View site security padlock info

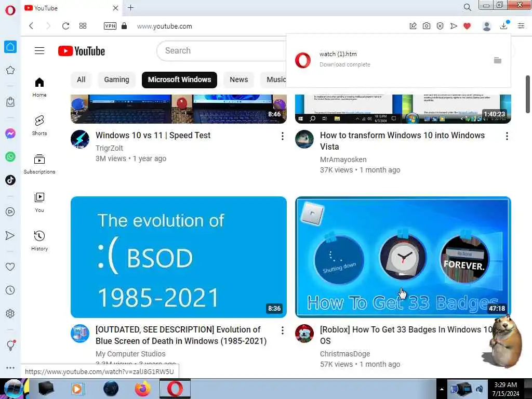pyautogui.click(x=124, y=26)
